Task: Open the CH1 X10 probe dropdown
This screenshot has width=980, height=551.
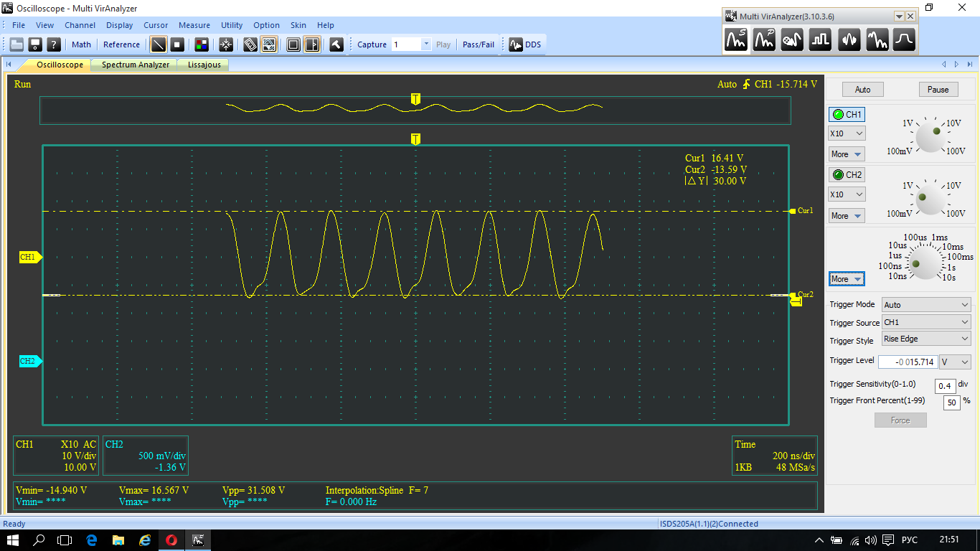Action: pyautogui.click(x=847, y=133)
